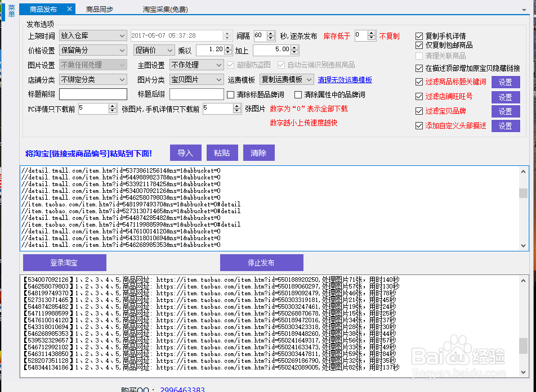Click log line starting 【527313071465】
Viewport: 536px width, 392px height.
[209, 300]
